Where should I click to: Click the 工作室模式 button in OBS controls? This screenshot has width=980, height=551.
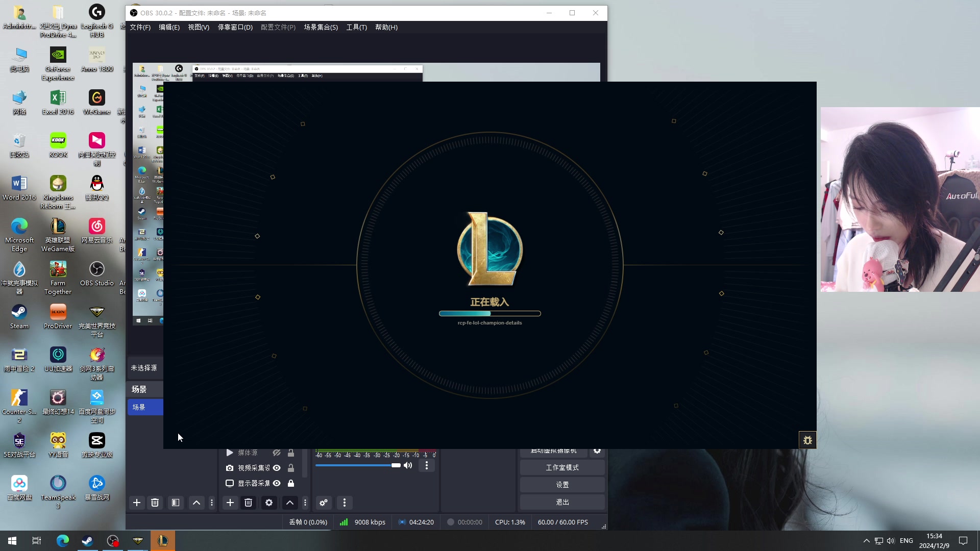click(x=562, y=467)
